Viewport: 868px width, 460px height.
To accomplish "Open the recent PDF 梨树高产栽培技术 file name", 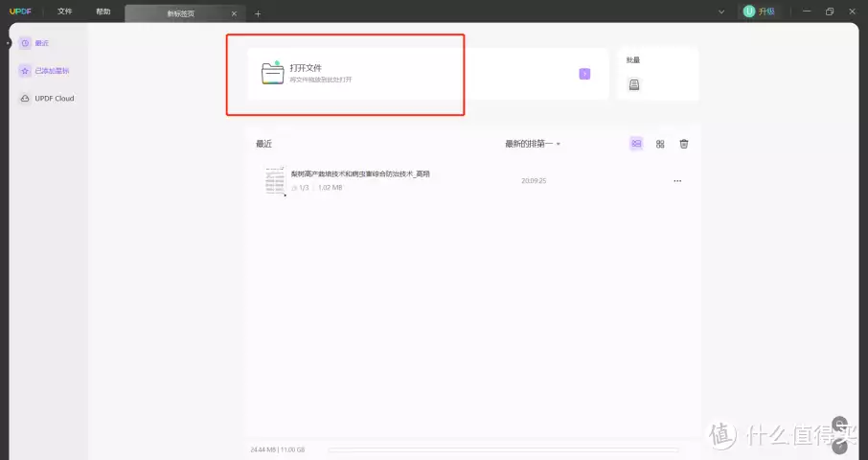I will coord(360,173).
